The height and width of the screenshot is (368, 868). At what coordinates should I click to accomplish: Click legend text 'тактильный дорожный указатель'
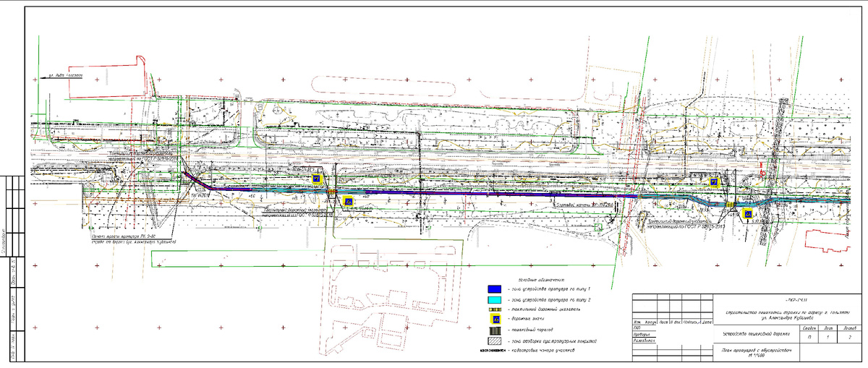coord(545,309)
